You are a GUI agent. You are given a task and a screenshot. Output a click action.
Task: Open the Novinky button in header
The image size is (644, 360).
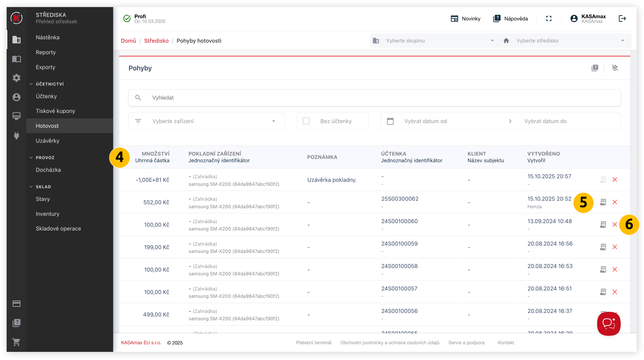tap(465, 19)
